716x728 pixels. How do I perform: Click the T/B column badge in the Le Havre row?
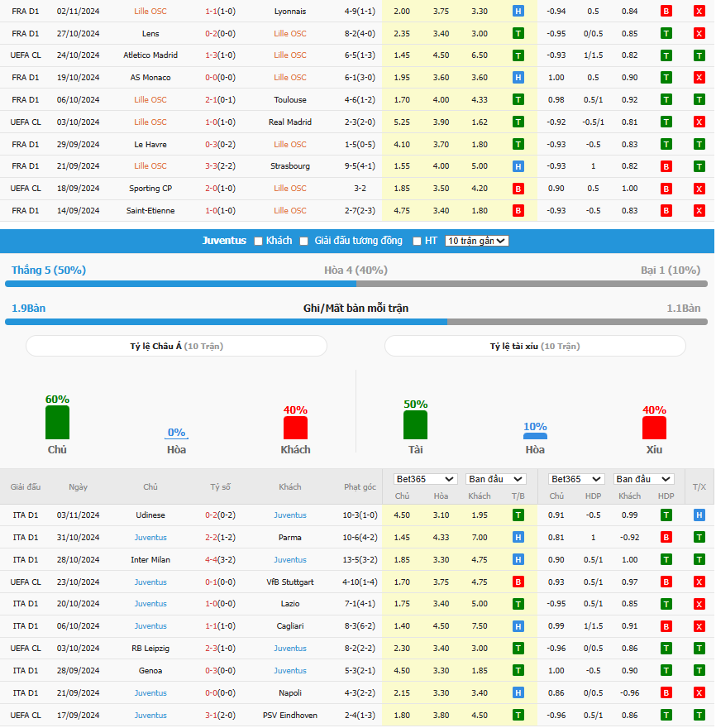point(518,145)
